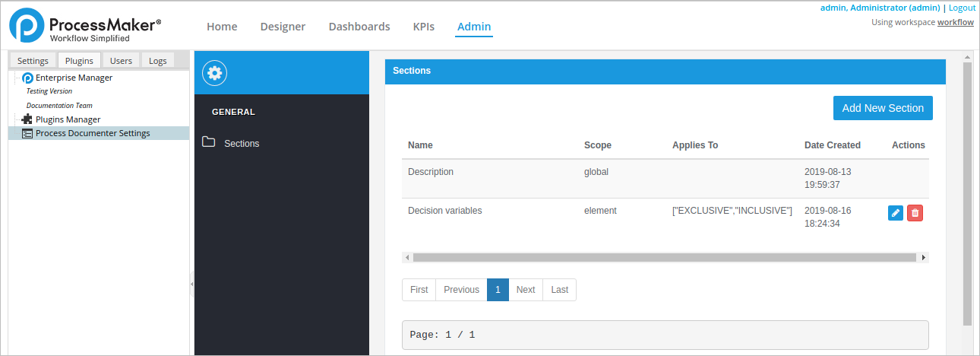
Task: Click the horizontal scrollbar right arrow
Action: point(923,258)
